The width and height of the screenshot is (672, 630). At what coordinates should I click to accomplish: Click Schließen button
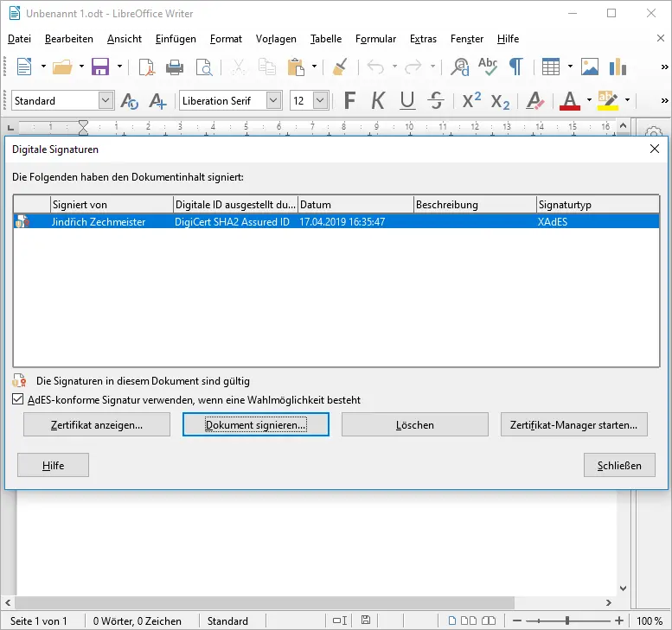click(619, 465)
